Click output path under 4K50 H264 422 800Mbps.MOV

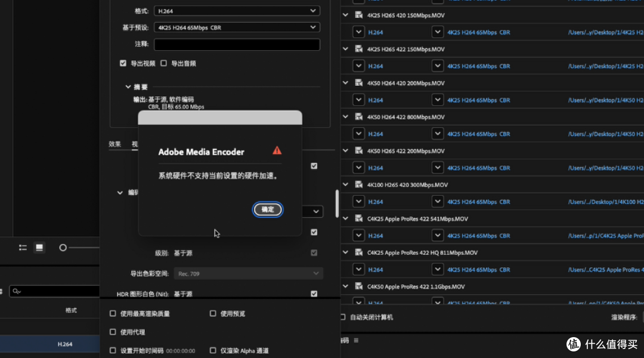pyautogui.click(x=606, y=134)
